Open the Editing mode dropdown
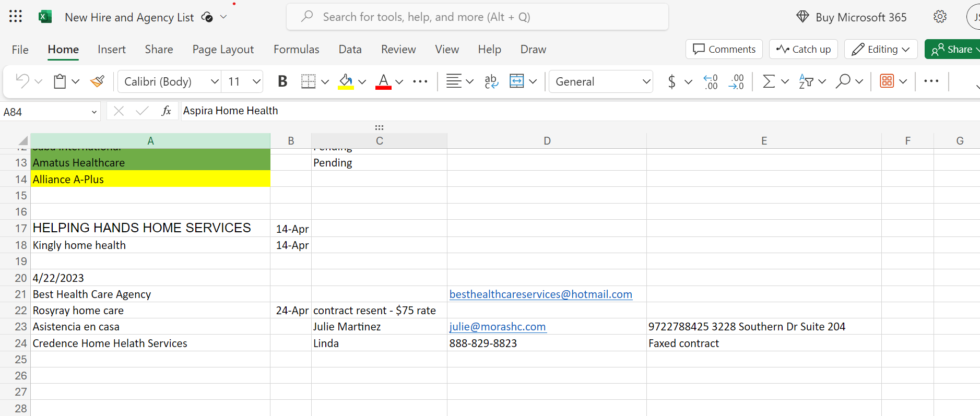 881,49
